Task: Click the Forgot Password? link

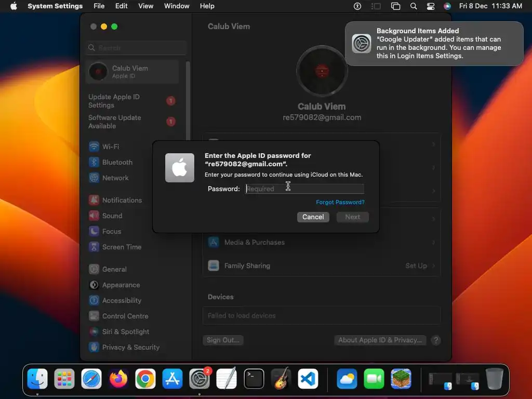Action: [x=340, y=202]
